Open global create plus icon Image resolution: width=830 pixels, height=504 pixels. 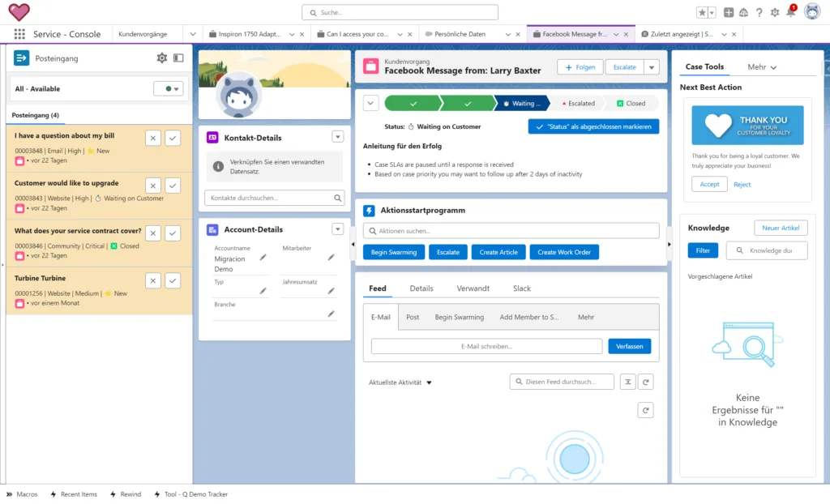729,12
